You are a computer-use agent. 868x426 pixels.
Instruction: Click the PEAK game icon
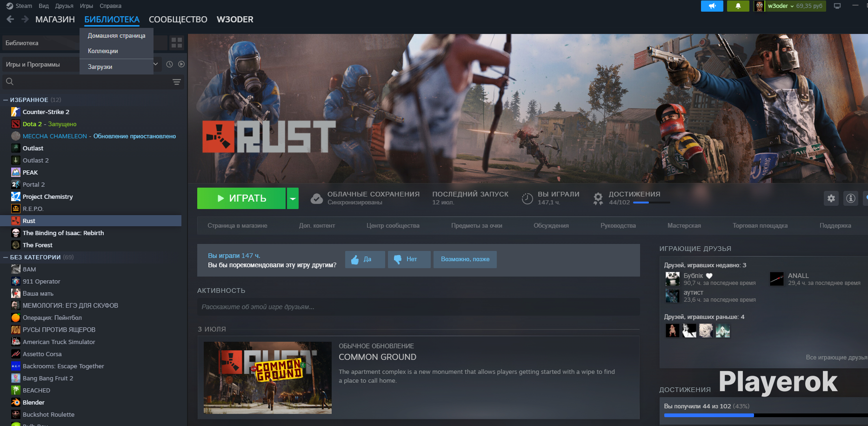click(16, 172)
